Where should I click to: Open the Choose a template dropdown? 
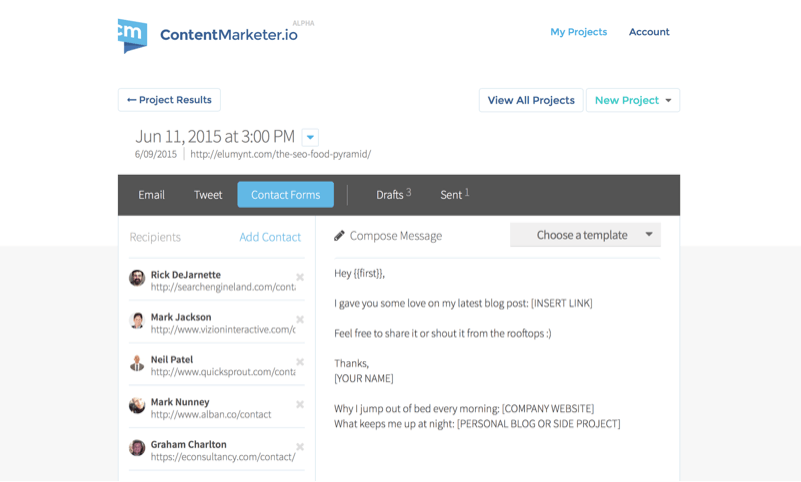pyautogui.click(x=585, y=235)
